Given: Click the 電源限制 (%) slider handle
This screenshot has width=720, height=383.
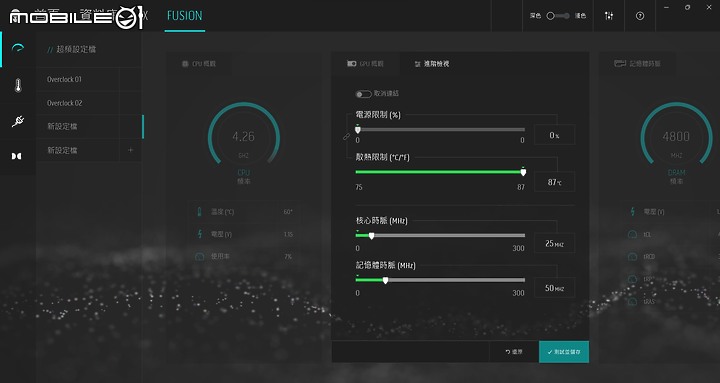Looking at the screenshot, I should pyautogui.click(x=358, y=130).
